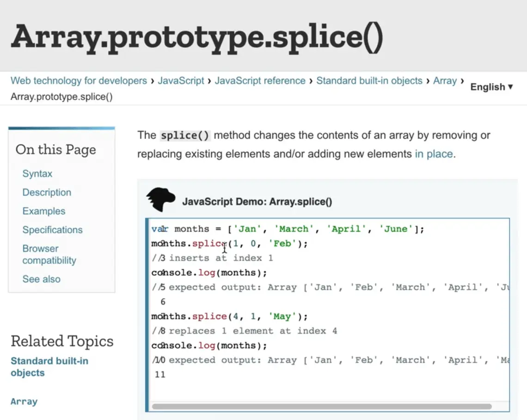The image size is (527, 420).
Task: Navigate to Standard built-in objects breadcrumb
Action: click(x=369, y=81)
